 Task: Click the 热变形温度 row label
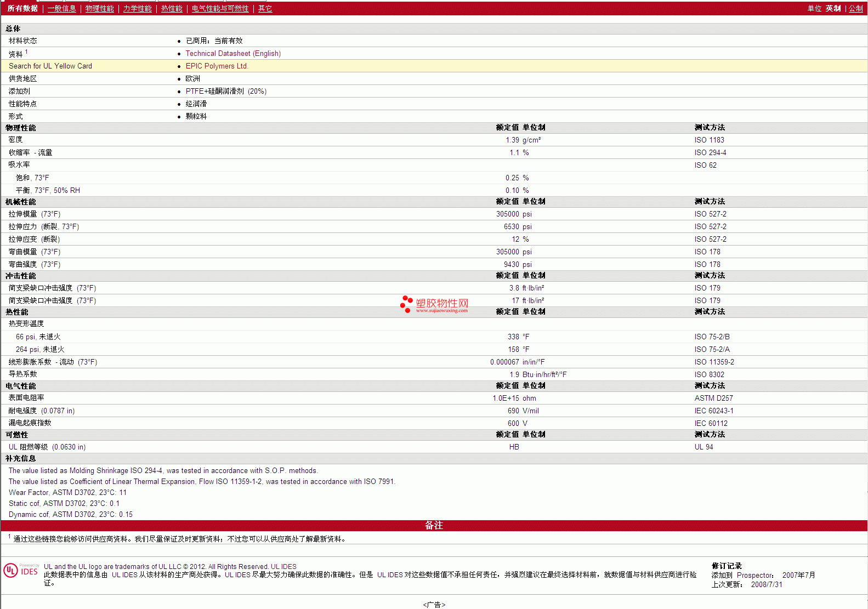pos(26,324)
